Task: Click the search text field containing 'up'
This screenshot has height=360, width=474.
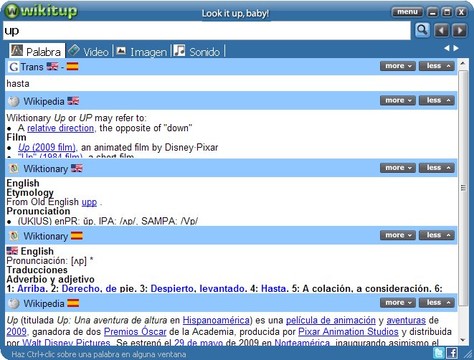Action: 207,31
